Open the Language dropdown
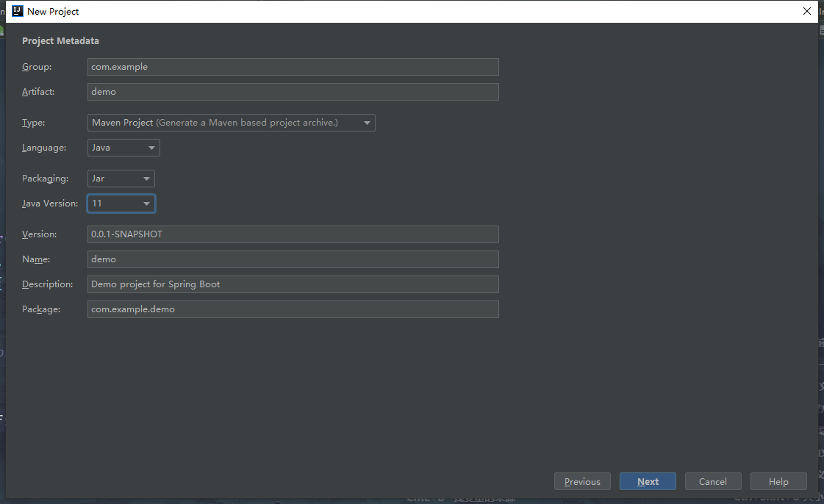The image size is (824, 504). point(123,148)
